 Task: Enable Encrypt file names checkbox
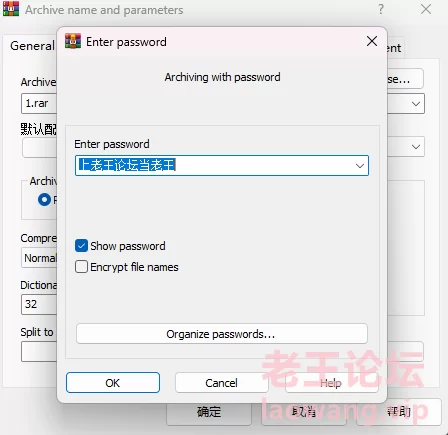coord(81,267)
